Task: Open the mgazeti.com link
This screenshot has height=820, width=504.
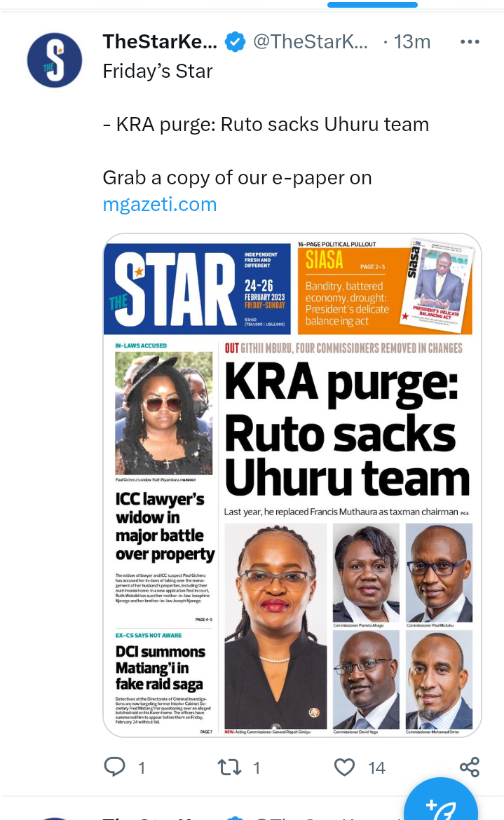Action: pyautogui.click(x=159, y=205)
